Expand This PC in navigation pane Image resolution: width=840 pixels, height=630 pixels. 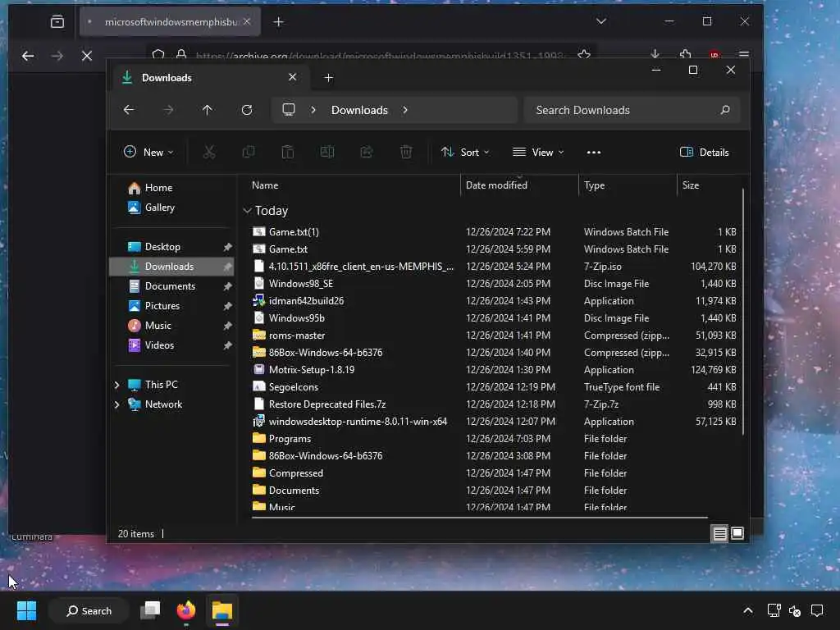(x=116, y=385)
